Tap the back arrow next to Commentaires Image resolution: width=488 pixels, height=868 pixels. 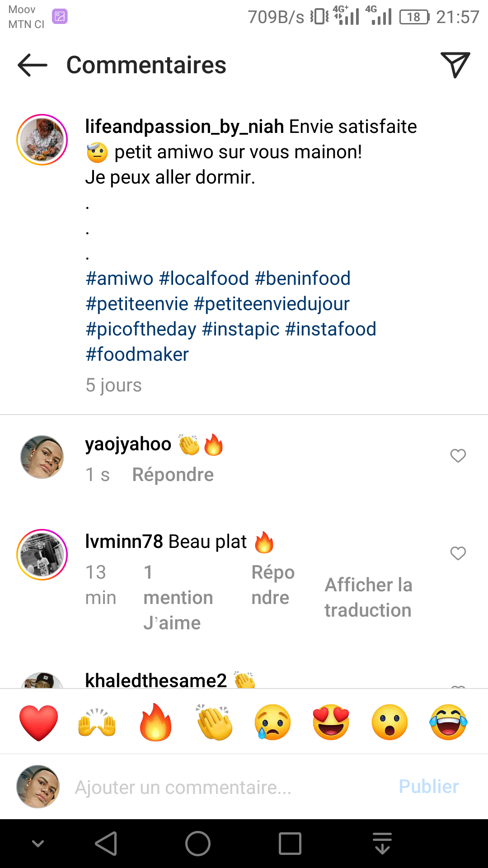[33, 65]
